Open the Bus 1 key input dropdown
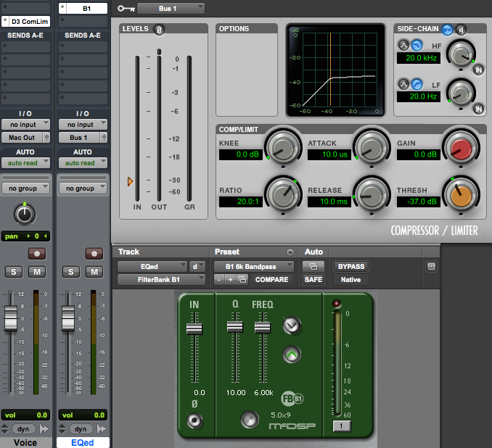Viewport: 492px width, 448px height. 170,9
